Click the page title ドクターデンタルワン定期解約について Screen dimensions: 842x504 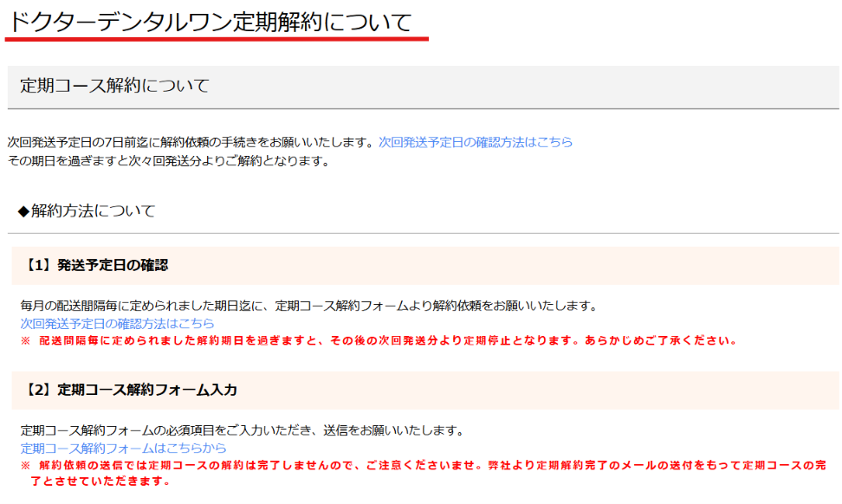click(210, 23)
